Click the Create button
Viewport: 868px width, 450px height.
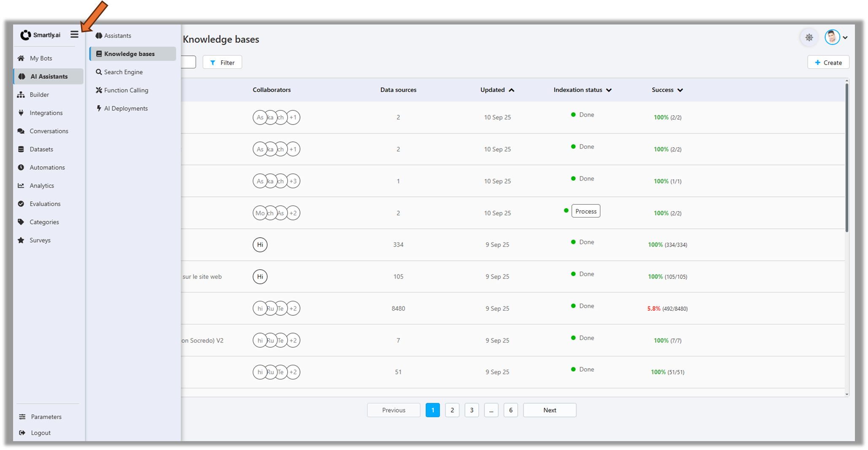(828, 62)
